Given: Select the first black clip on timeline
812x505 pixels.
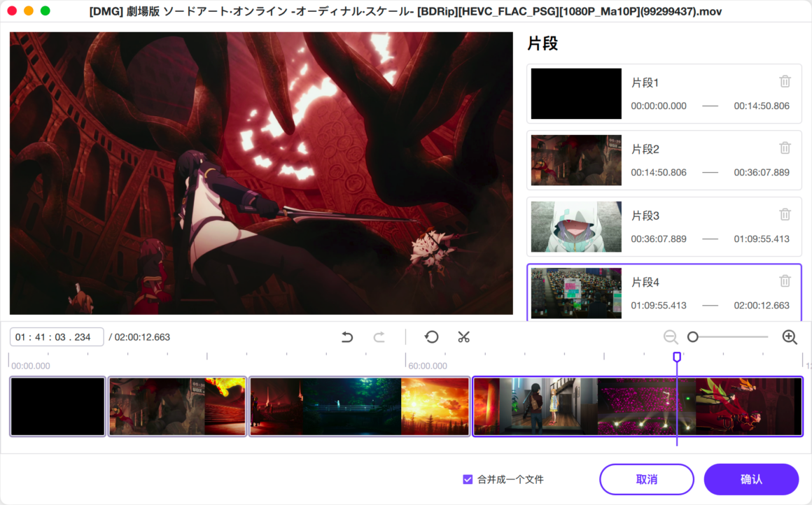Looking at the screenshot, I should pyautogui.click(x=57, y=406).
